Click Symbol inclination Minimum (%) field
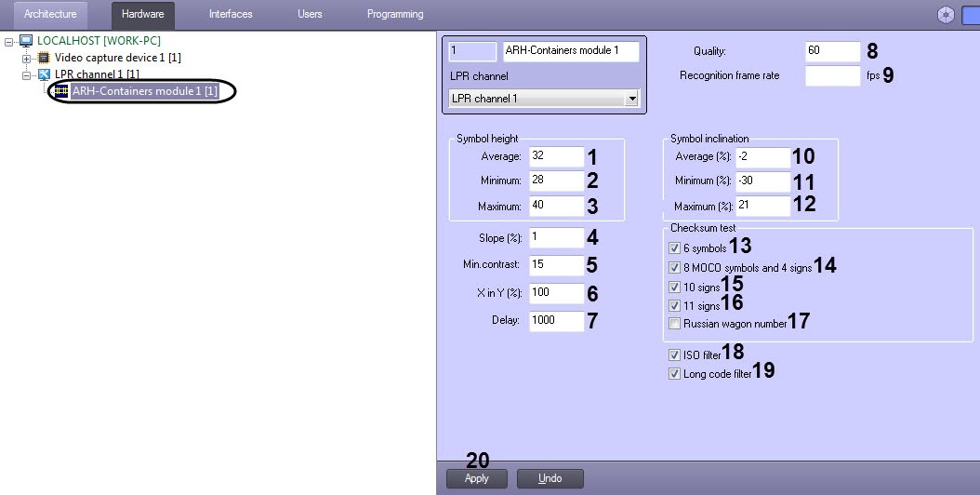 (x=762, y=181)
